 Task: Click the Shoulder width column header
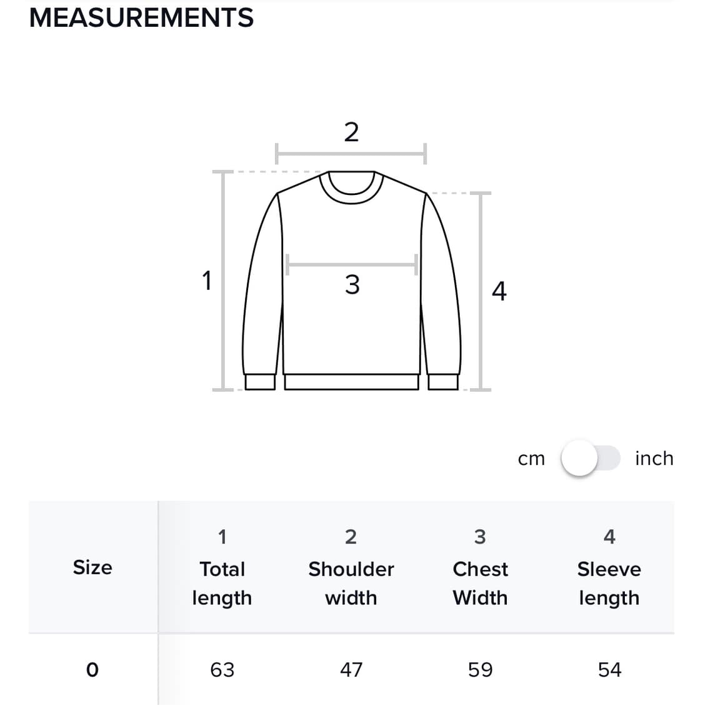[351, 582]
